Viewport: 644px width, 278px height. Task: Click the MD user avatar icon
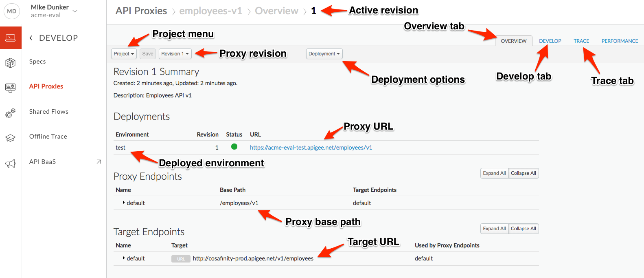12,11
